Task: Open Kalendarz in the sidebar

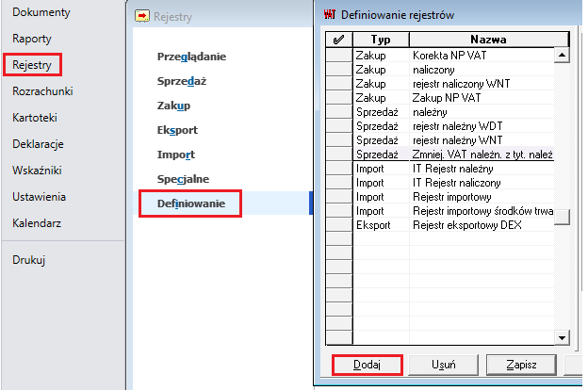Action: (x=37, y=223)
